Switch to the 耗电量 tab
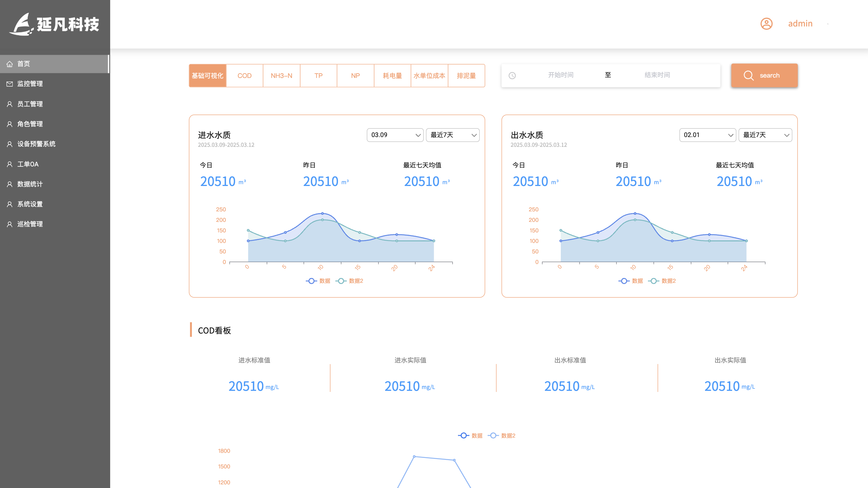This screenshot has width=868, height=488. tap(392, 76)
